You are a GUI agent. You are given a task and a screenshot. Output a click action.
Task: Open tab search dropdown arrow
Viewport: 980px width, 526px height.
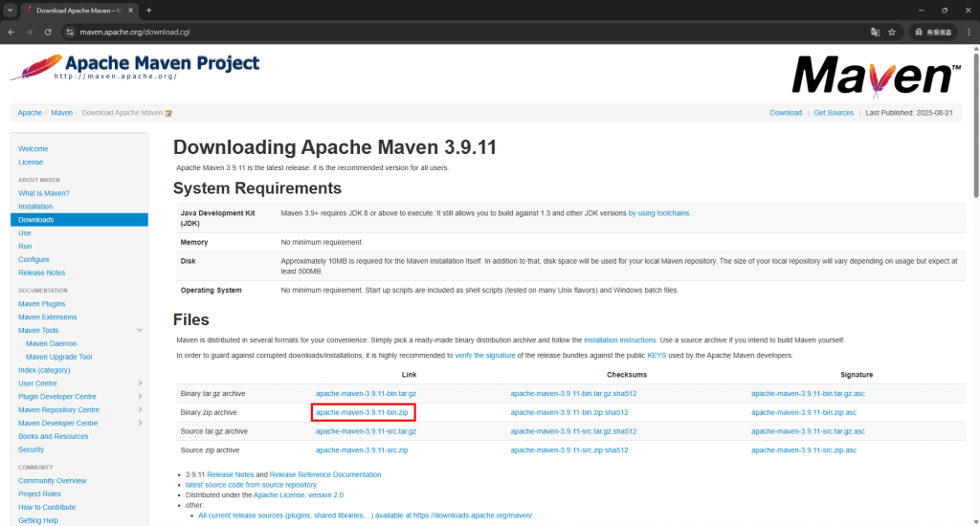point(10,10)
